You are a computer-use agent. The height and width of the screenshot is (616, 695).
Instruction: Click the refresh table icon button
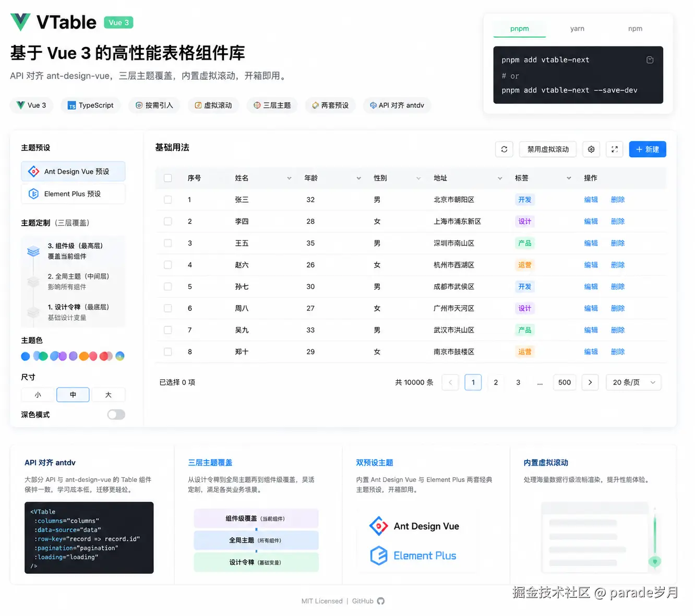click(x=504, y=149)
